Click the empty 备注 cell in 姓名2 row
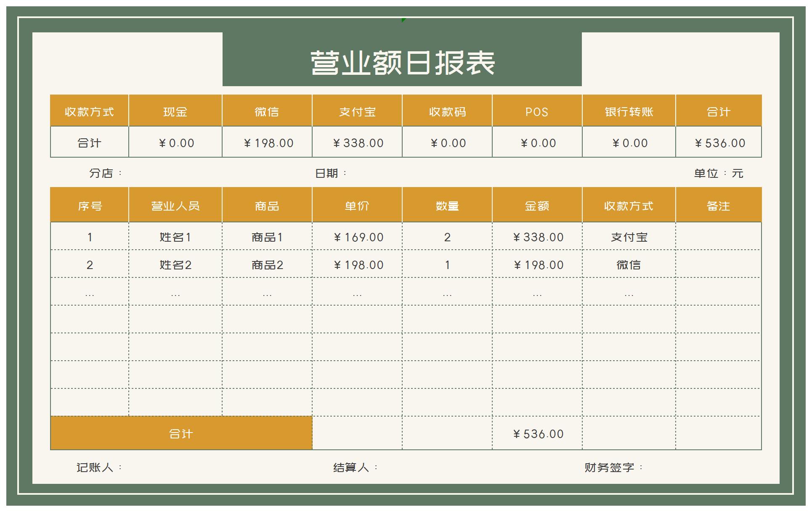The image size is (812, 512). [719, 264]
